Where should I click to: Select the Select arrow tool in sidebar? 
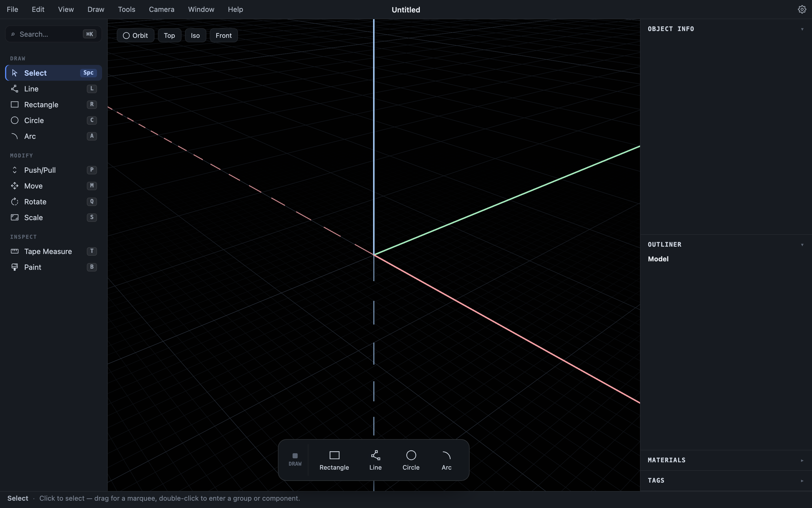(14, 73)
